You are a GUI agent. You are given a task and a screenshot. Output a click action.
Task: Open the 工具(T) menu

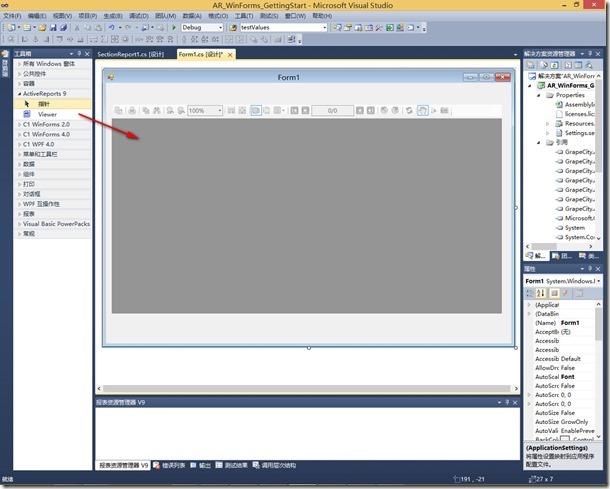tap(244, 16)
